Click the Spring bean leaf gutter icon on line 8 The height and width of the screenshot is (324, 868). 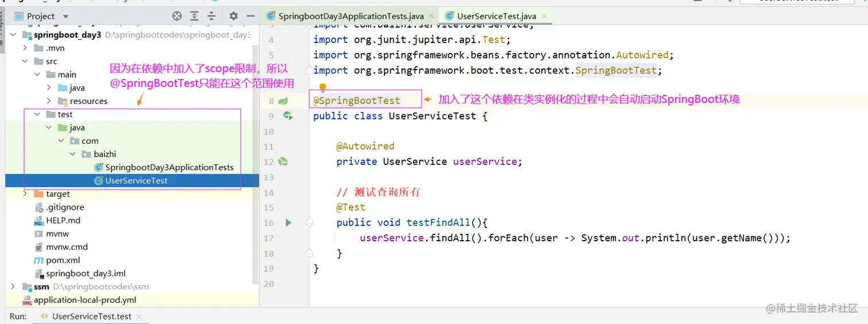click(283, 101)
